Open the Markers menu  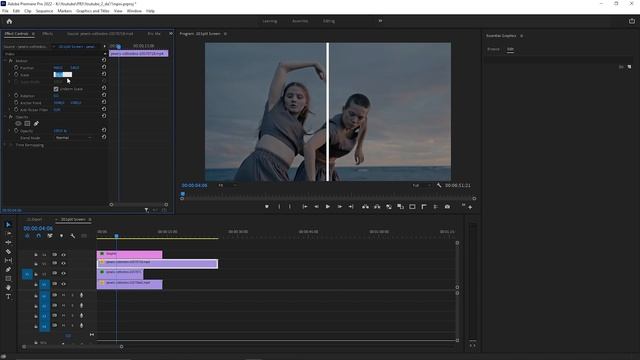[x=64, y=11]
